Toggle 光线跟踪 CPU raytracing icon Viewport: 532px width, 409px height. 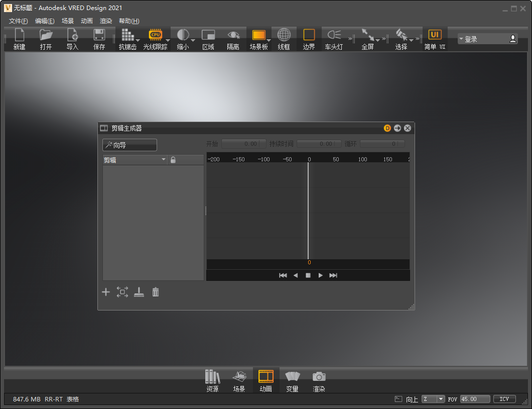[x=155, y=35]
